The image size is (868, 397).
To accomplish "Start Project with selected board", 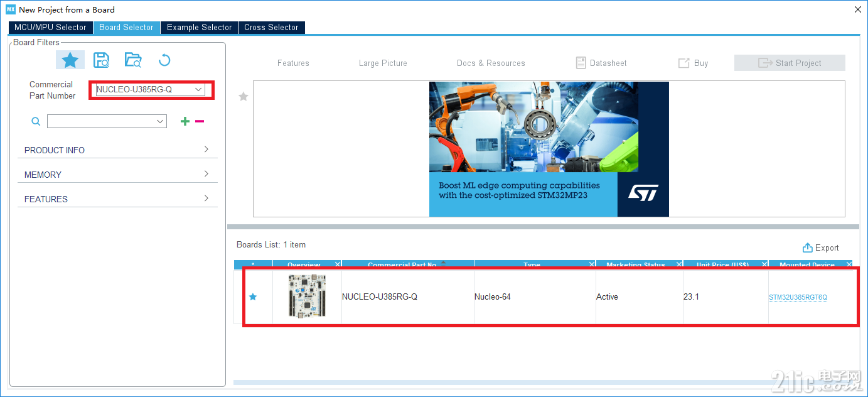I will pyautogui.click(x=790, y=63).
